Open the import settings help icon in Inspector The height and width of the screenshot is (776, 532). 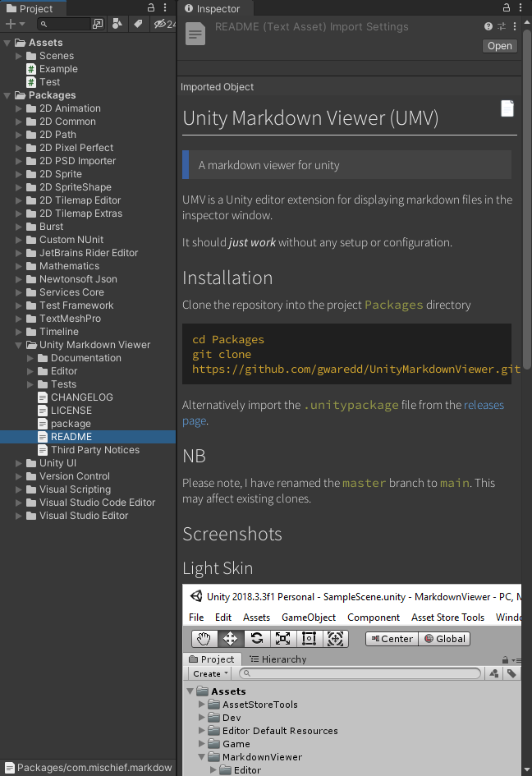[488, 25]
